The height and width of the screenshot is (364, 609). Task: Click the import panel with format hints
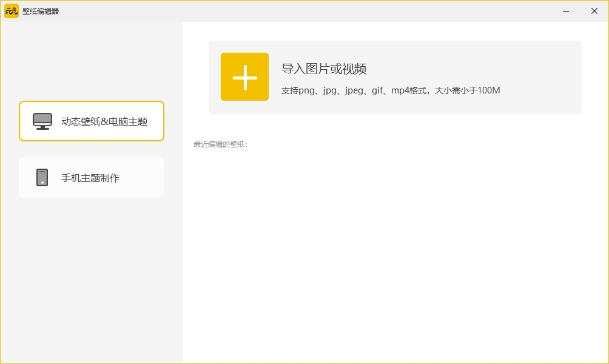(394, 77)
